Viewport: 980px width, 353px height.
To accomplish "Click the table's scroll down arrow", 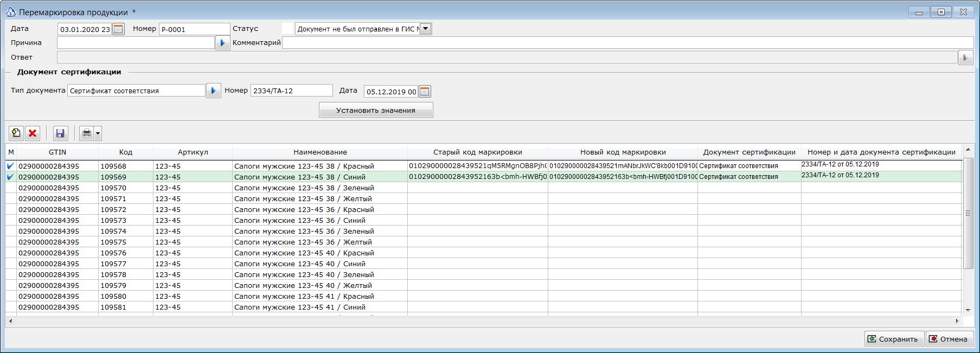I will 968,310.
